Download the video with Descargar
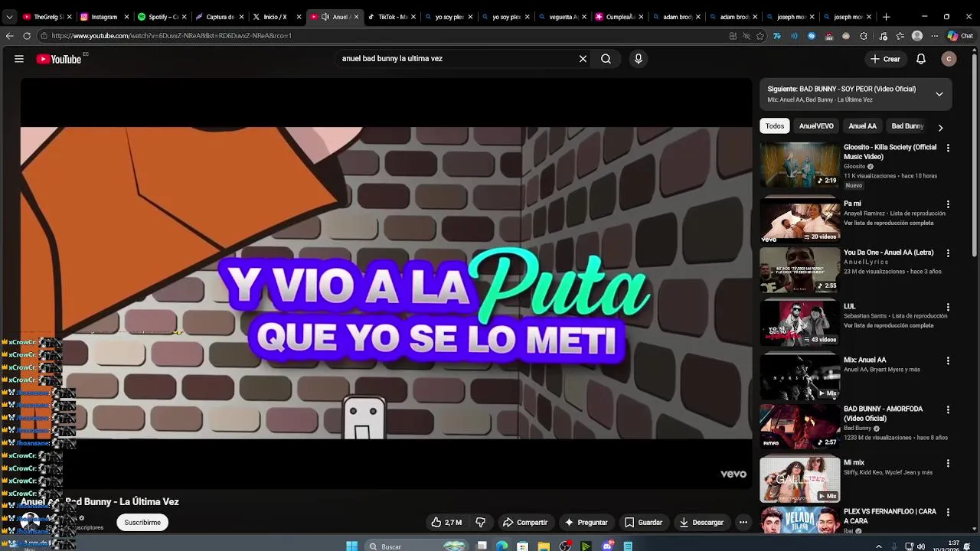Screen dimensions: 980x551 pos(701,523)
